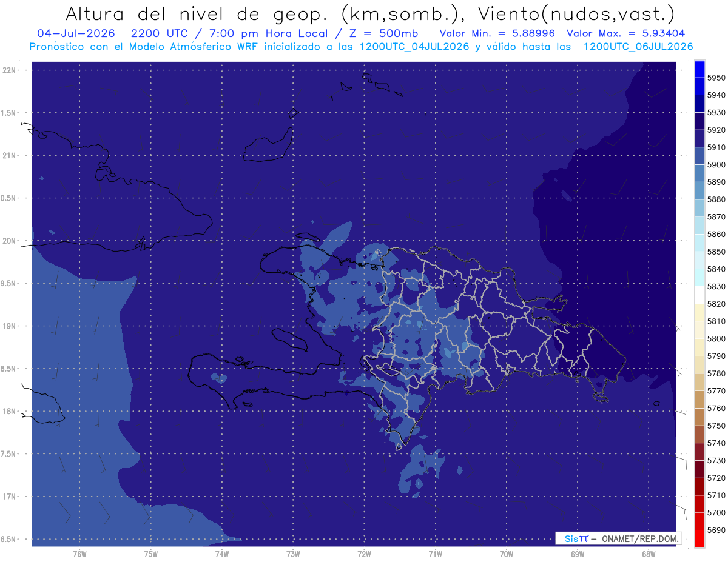728x562 pixels.
Task: Click the 5880 colorbar label
Action: 716,199
